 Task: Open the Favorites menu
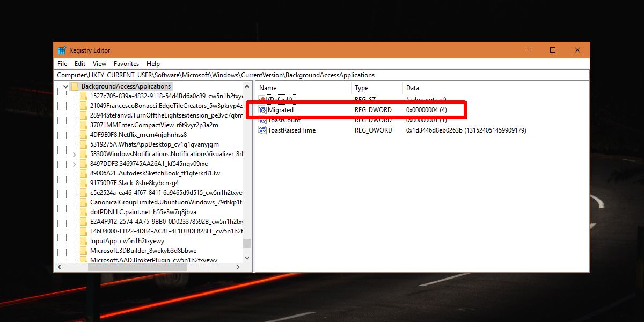pyautogui.click(x=126, y=63)
